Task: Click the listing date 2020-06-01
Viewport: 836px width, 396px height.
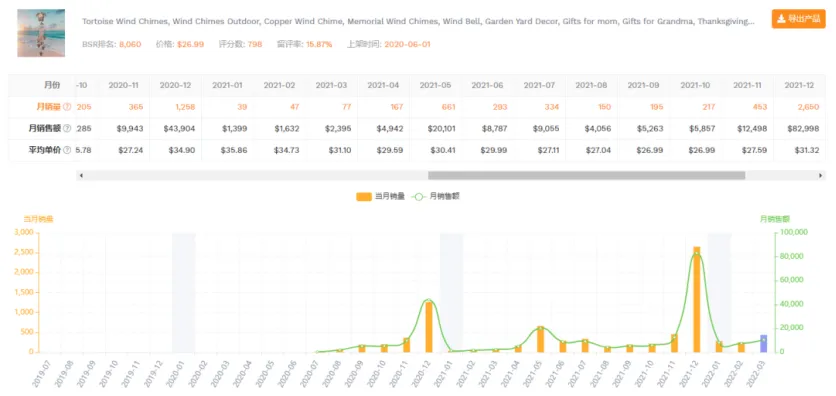Action: pyautogui.click(x=407, y=44)
